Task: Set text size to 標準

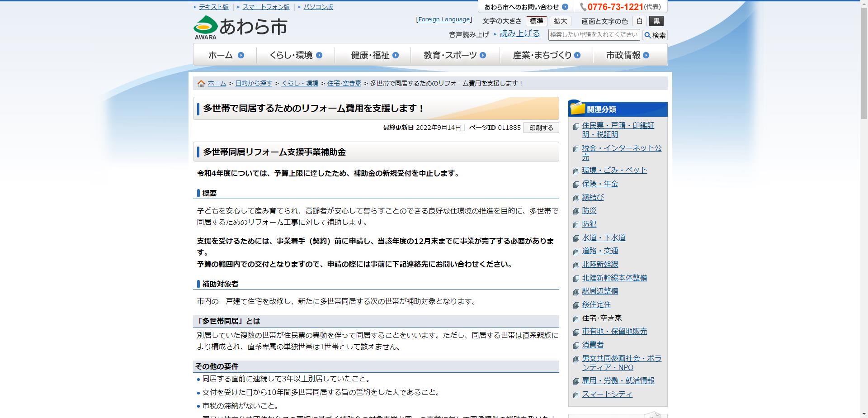Action: tap(536, 21)
